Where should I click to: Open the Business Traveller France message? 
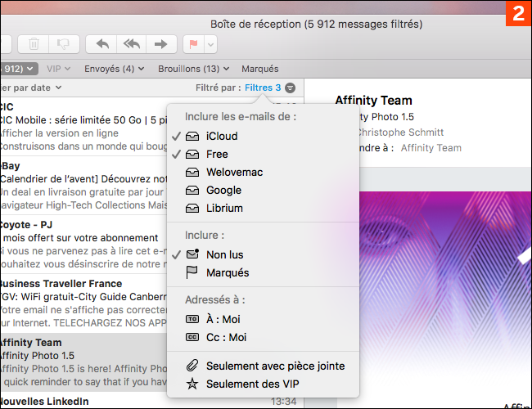(83, 303)
